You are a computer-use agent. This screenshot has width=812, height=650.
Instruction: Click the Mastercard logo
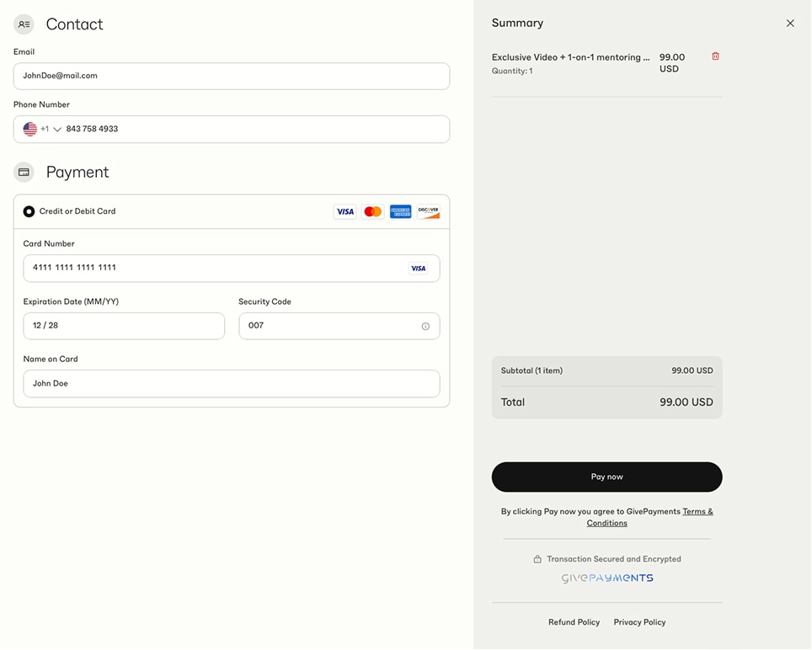tap(373, 211)
